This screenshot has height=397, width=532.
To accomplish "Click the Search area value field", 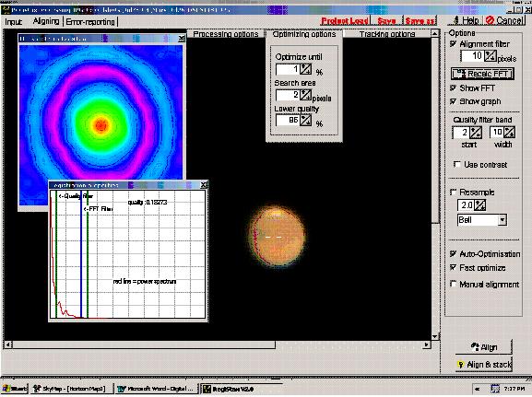I will click(x=288, y=95).
